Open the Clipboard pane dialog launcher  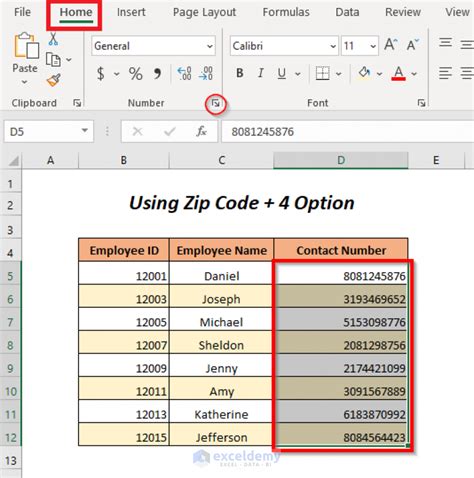[77, 103]
